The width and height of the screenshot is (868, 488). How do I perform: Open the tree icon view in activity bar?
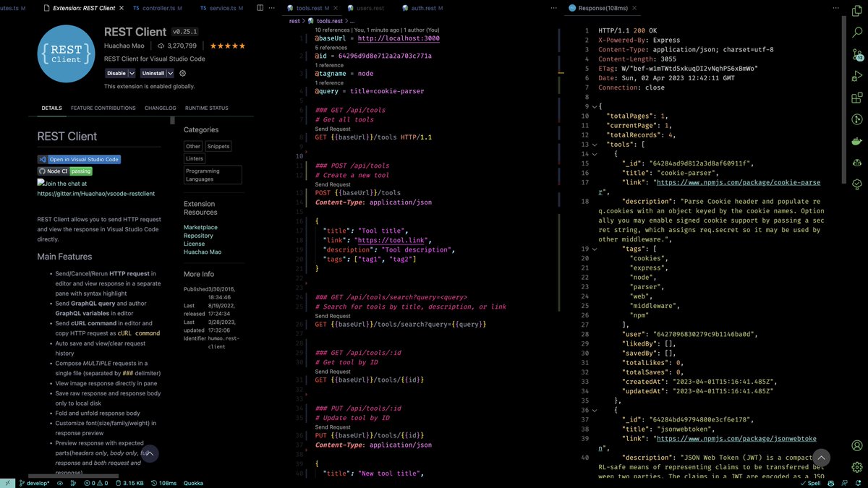point(857,184)
